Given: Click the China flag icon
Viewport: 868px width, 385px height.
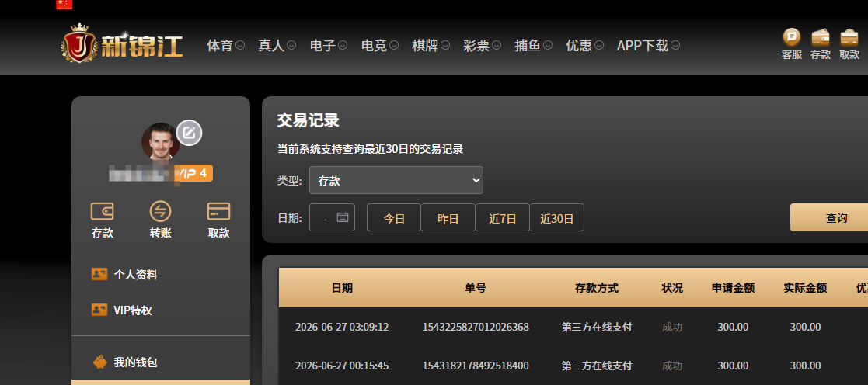Looking at the screenshot, I should pos(64,5).
